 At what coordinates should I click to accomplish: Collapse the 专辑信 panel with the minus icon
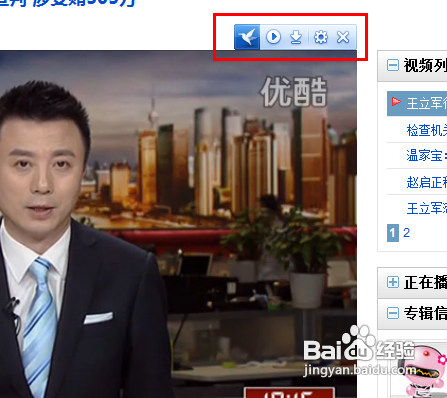pyautogui.click(x=393, y=313)
